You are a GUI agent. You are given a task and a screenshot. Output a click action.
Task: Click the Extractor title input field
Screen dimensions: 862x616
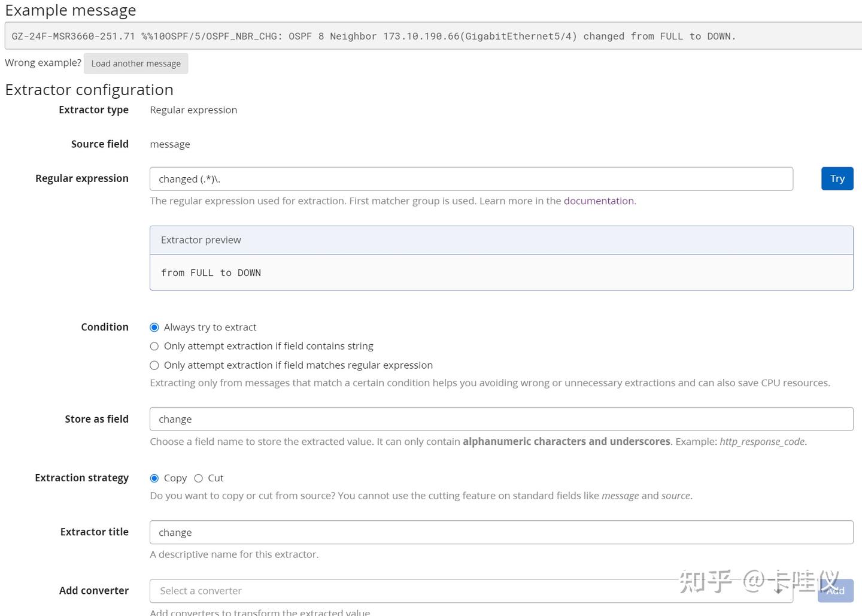501,532
